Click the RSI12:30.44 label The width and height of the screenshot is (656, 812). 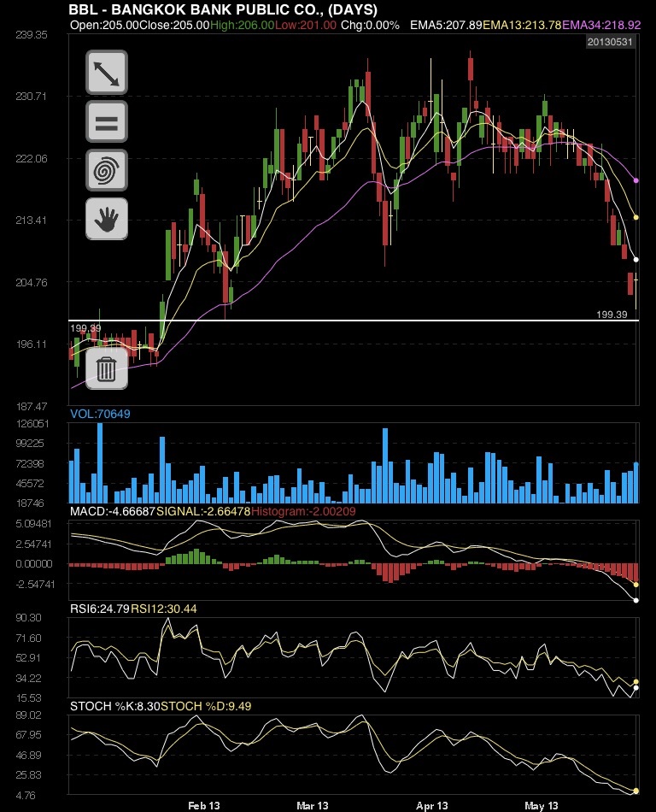[163, 609]
